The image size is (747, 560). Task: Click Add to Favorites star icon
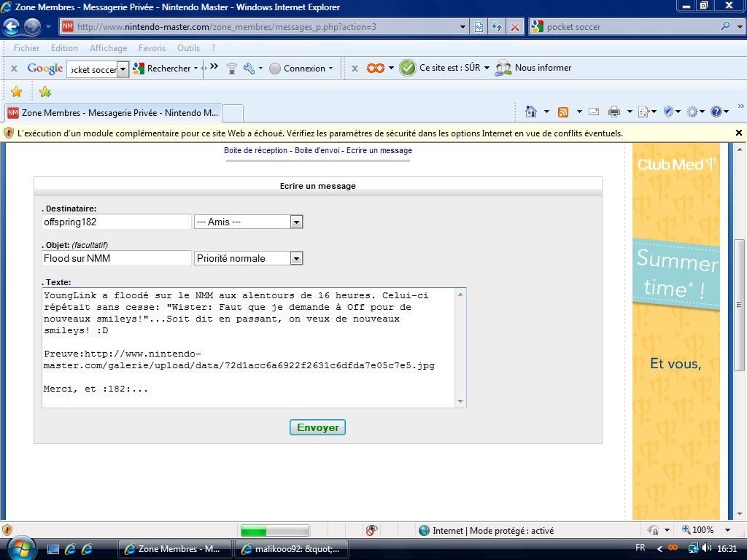(45, 91)
